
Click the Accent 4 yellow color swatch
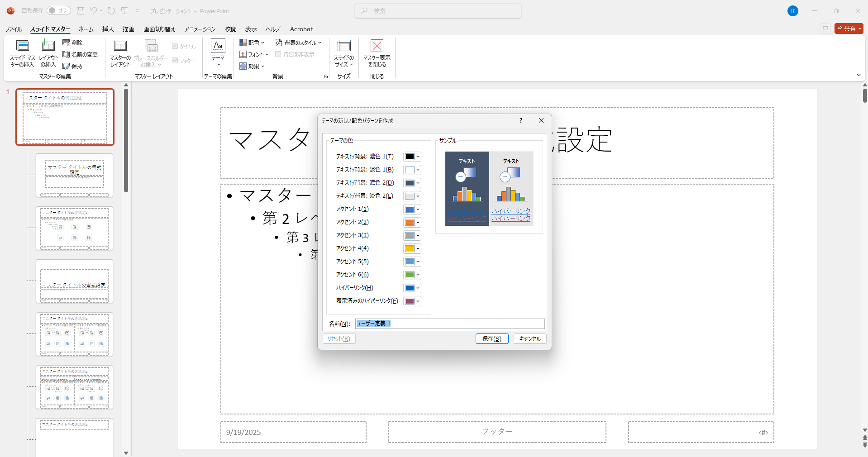pyautogui.click(x=410, y=249)
